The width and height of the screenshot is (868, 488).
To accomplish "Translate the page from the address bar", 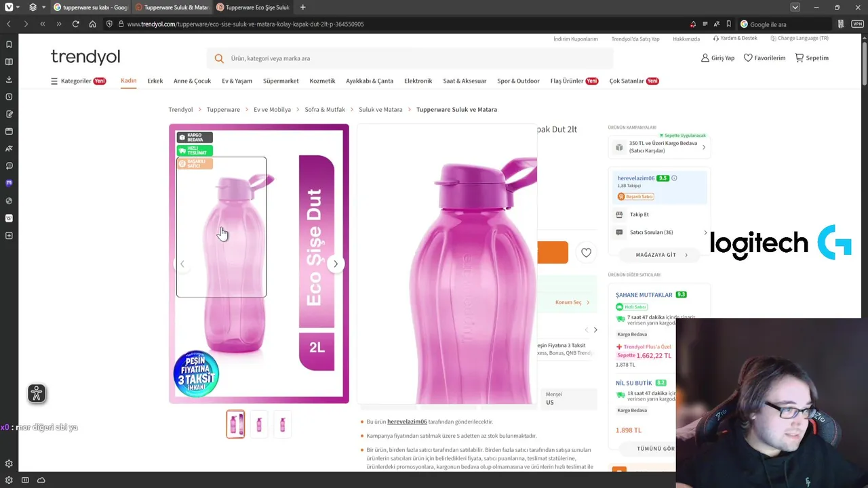I will point(717,24).
